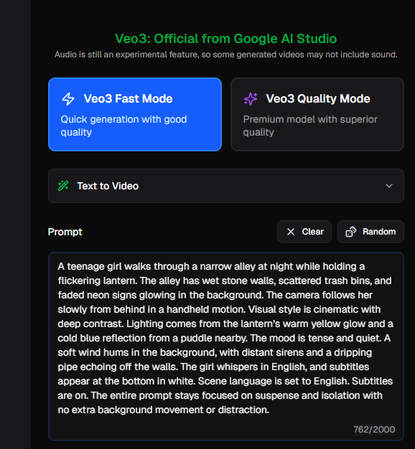Viewport: 415px width, 449px height.
Task: Click 'Quick generation with good quality' description
Action: tap(124, 126)
